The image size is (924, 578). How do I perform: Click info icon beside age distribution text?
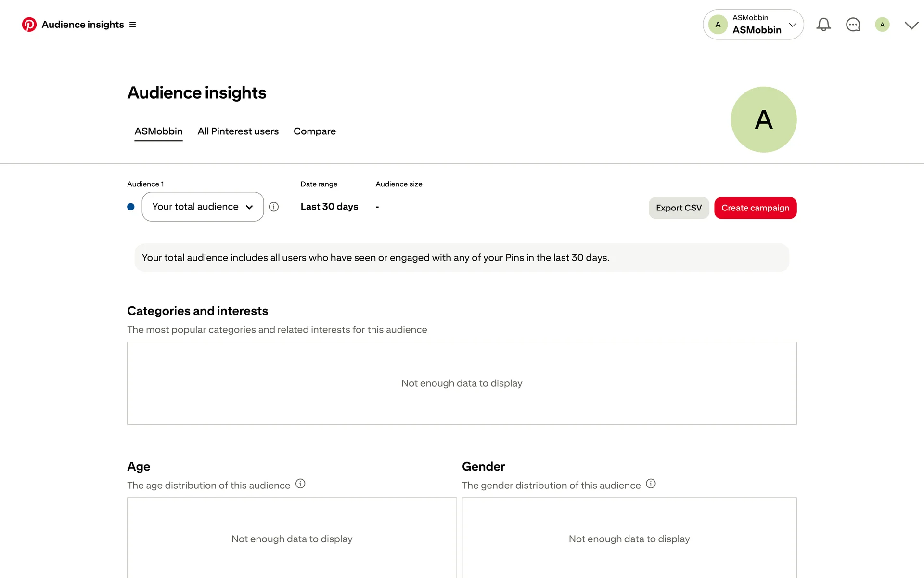point(300,484)
